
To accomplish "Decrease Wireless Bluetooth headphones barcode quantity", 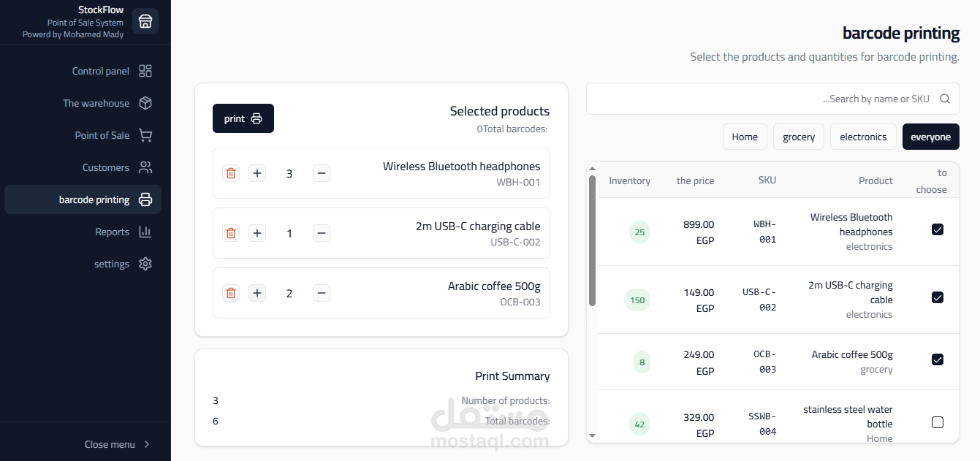I will coord(322,173).
